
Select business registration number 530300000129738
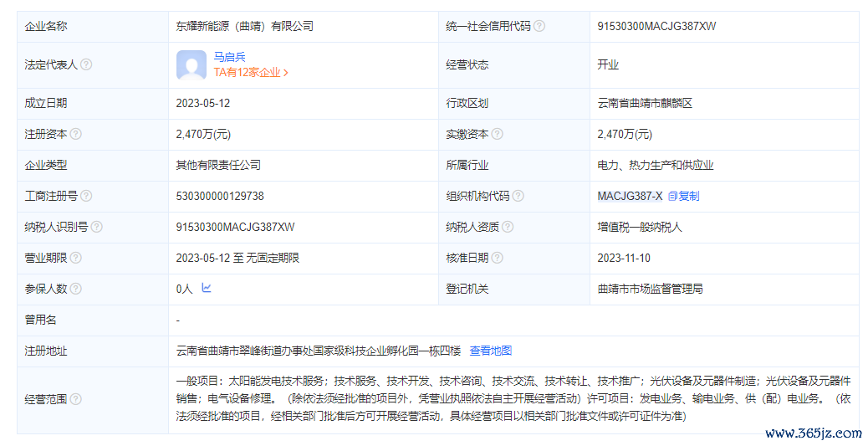pos(220,196)
